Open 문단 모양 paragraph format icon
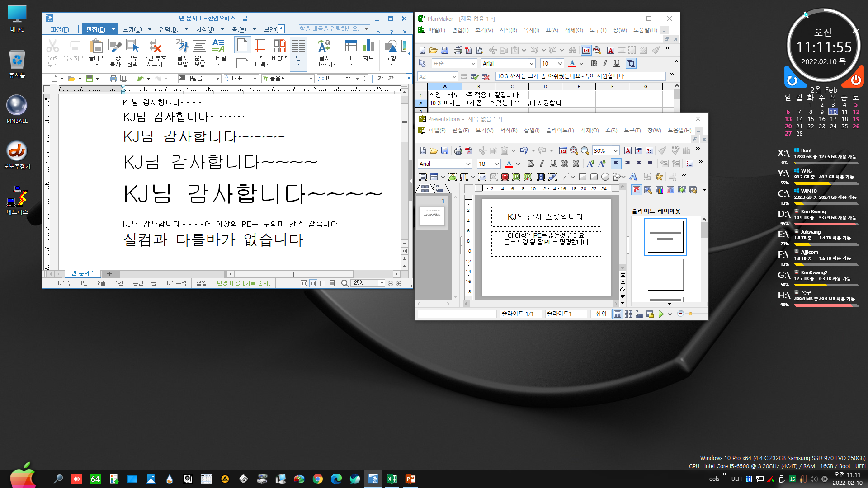 pos(199,46)
